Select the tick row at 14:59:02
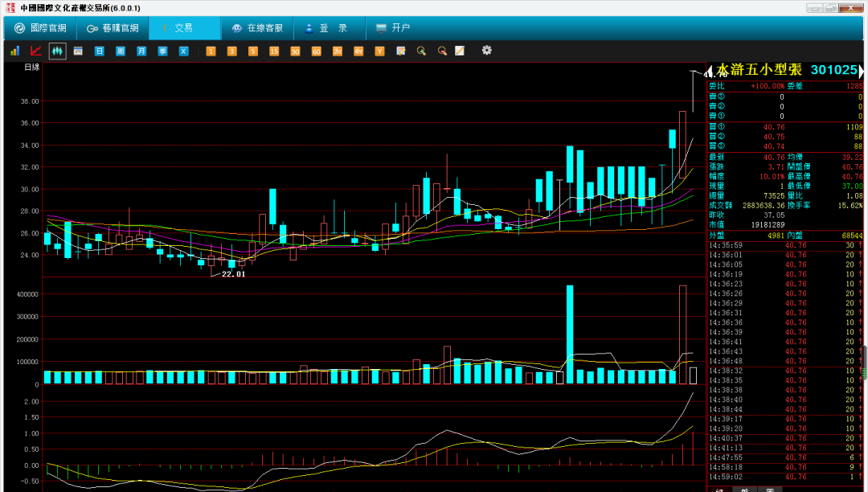Screen dimensions: 868x492 (x=784, y=477)
